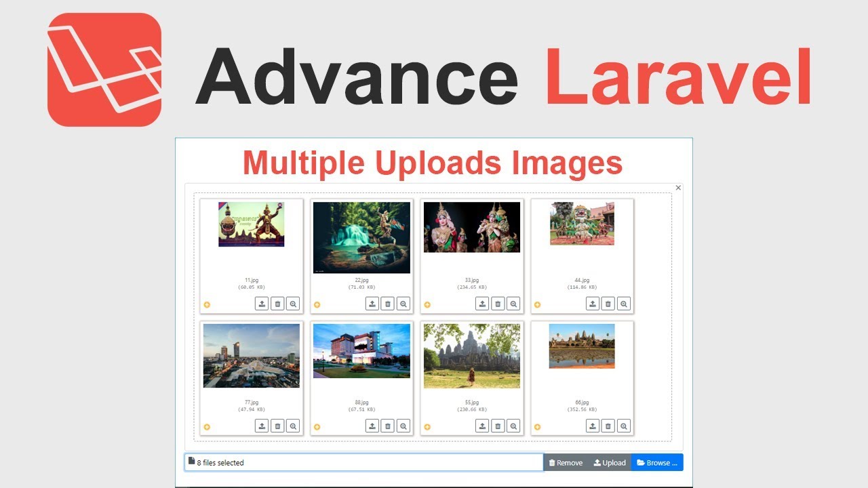This screenshot has height=488, width=868.
Task: Select the 88.jpg hotel building thumbnail
Action: 361,350
